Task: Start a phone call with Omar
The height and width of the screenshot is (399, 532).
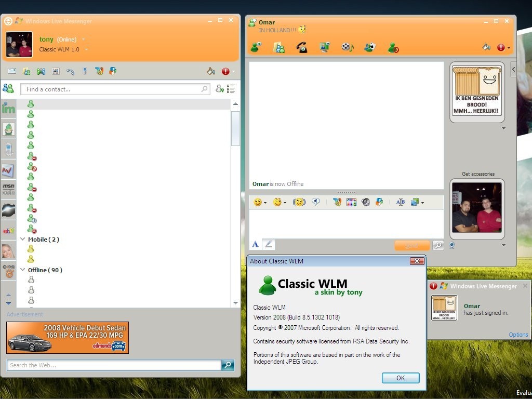Action: coord(302,47)
